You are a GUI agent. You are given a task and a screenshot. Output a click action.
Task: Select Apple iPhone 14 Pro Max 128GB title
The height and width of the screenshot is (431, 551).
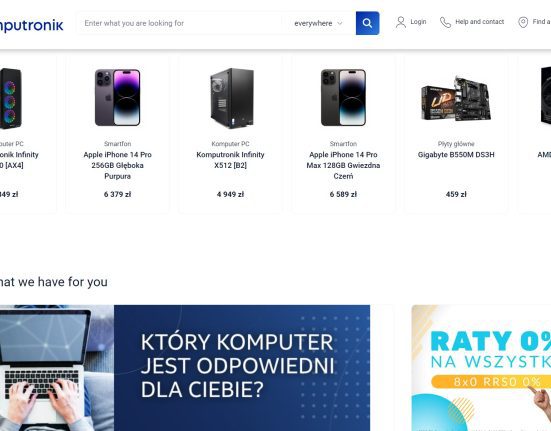pos(343,165)
